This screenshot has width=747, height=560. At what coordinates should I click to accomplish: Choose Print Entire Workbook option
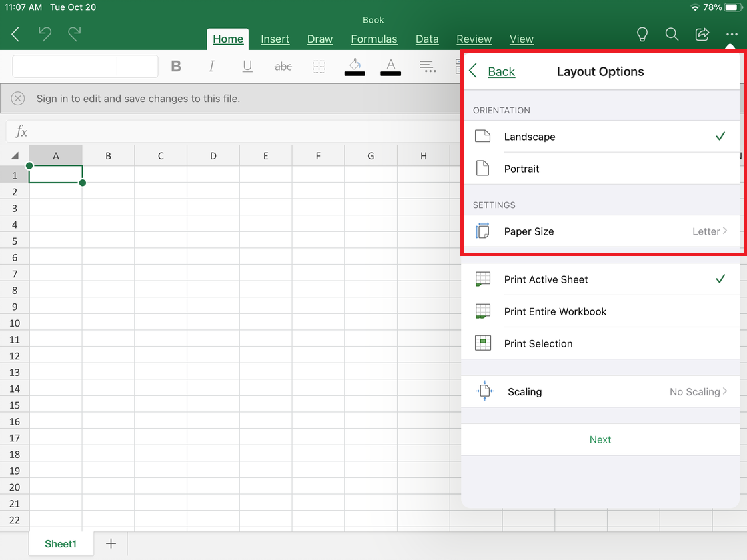[600, 311]
